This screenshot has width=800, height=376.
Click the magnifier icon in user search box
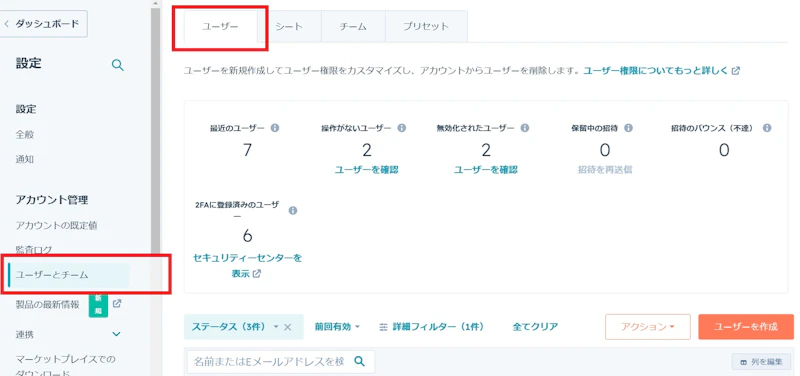click(360, 361)
